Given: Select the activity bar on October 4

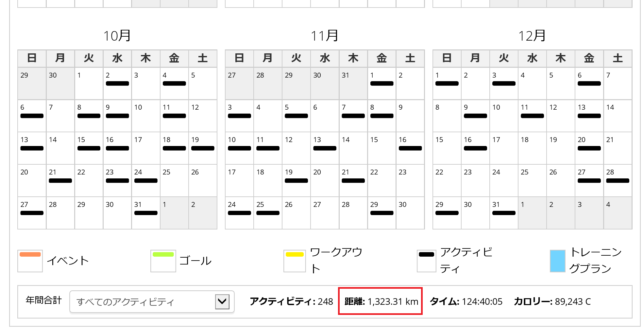Looking at the screenshot, I should [x=174, y=83].
